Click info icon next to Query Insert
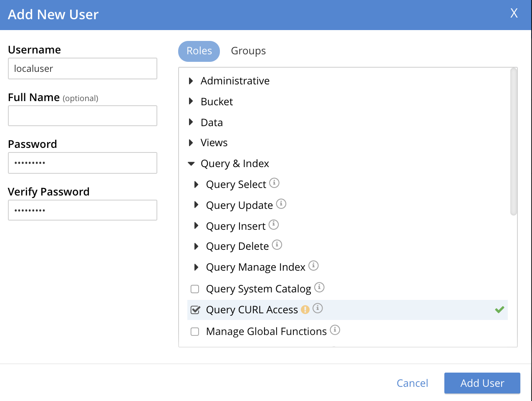532x401 pixels. click(x=274, y=225)
